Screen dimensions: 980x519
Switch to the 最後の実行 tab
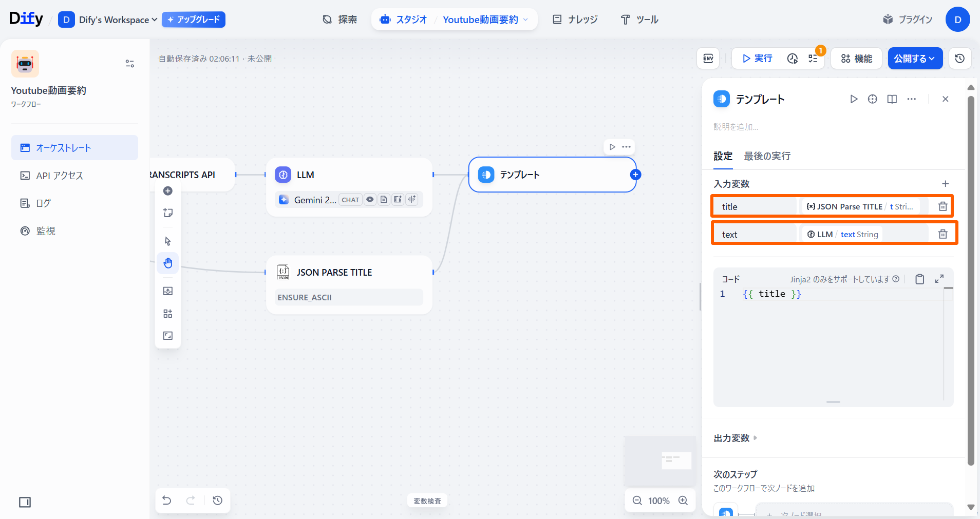point(767,156)
